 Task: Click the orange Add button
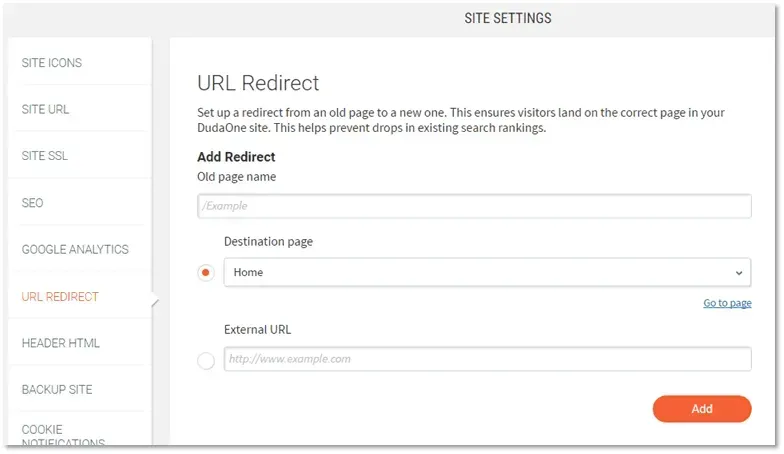[x=702, y=409]
